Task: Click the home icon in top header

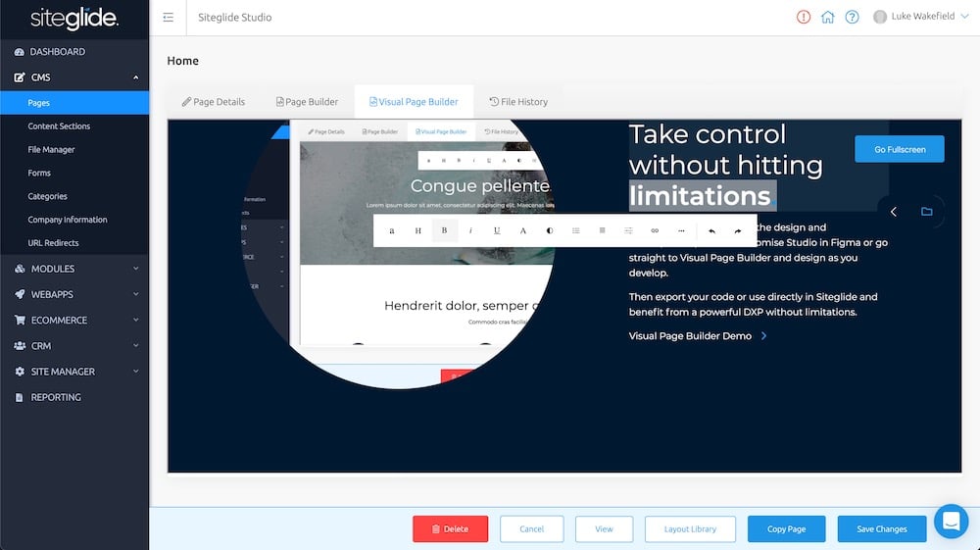Action: pyautogui.click(x=827, y=17)
